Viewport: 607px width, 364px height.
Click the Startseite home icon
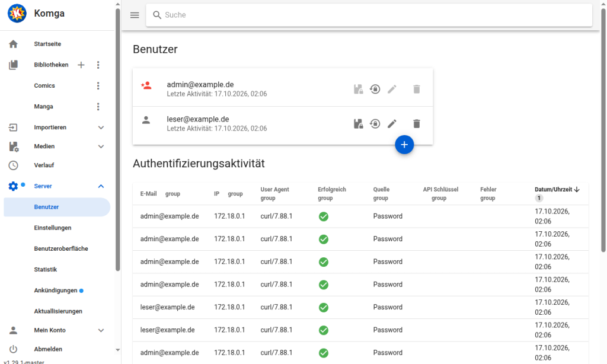point(13,44)
